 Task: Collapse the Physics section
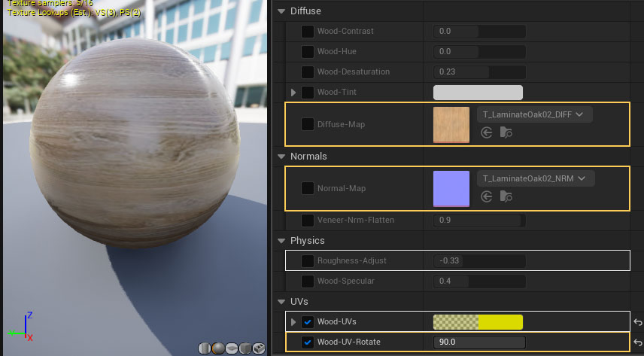[281, 241]
